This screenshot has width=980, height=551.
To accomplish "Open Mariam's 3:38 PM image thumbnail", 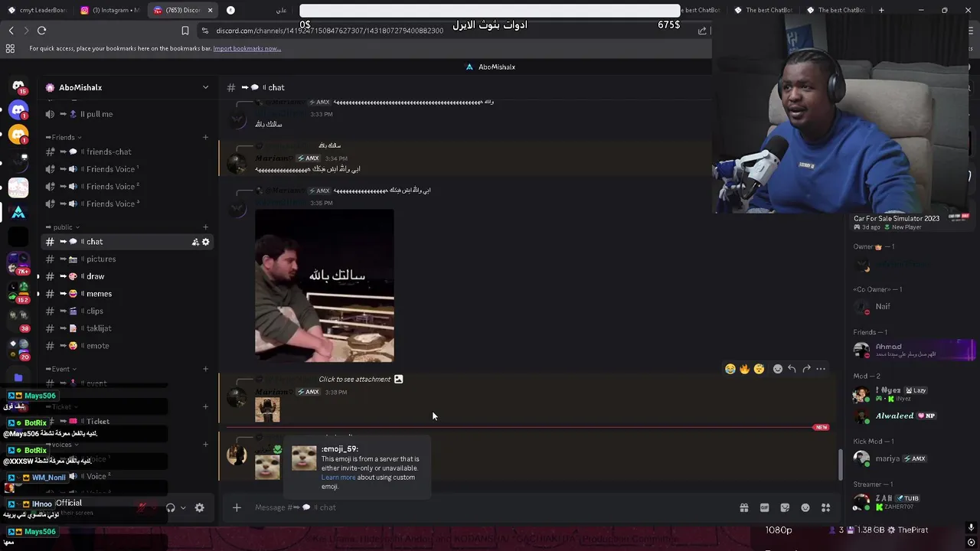I will (x=267, y=410).
